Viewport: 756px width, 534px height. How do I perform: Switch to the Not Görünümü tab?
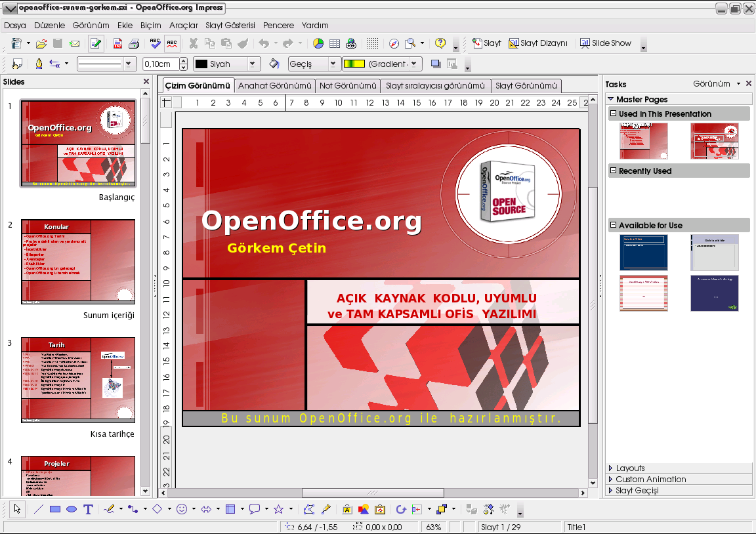(x=348, y=86)
